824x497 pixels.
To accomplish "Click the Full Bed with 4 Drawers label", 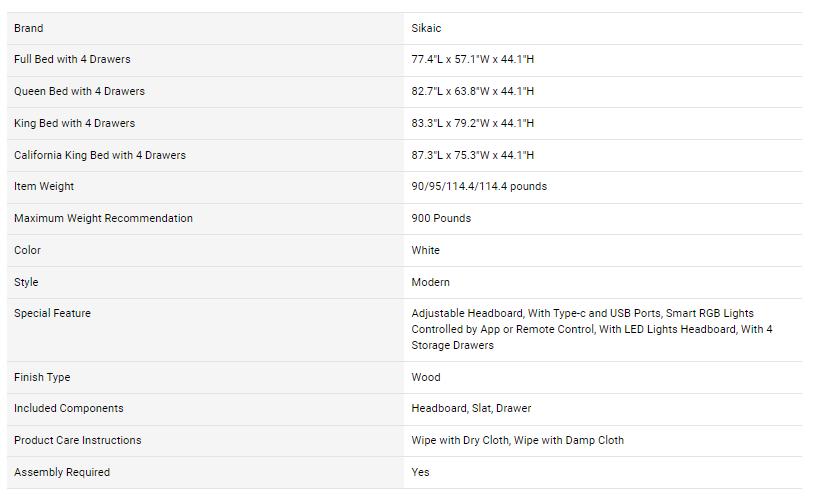I will pyautogui.click(x=72, y=60).
